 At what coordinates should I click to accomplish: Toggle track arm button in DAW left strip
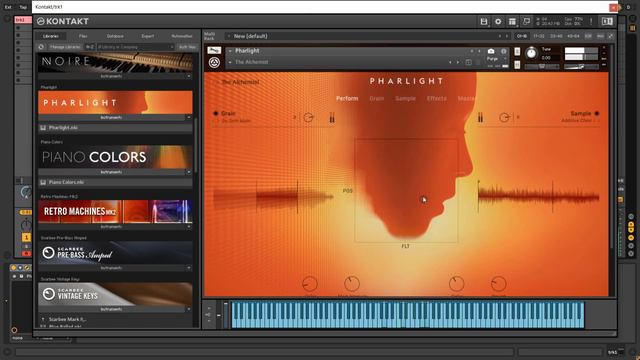pos(26,254)
